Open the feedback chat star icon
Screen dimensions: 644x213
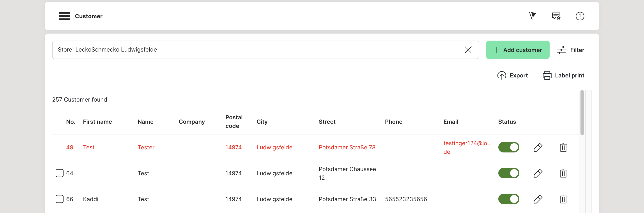click(x=556, y=16)
